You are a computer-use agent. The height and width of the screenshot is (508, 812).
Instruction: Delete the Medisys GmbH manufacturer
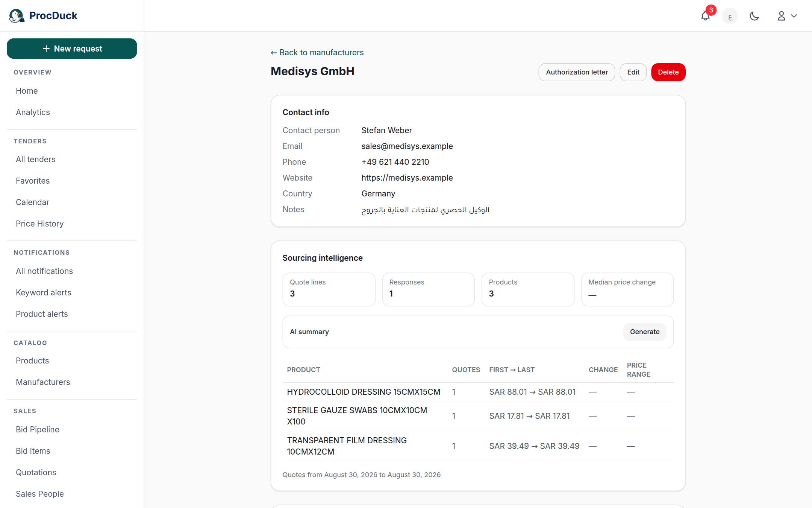click(668, 72)
